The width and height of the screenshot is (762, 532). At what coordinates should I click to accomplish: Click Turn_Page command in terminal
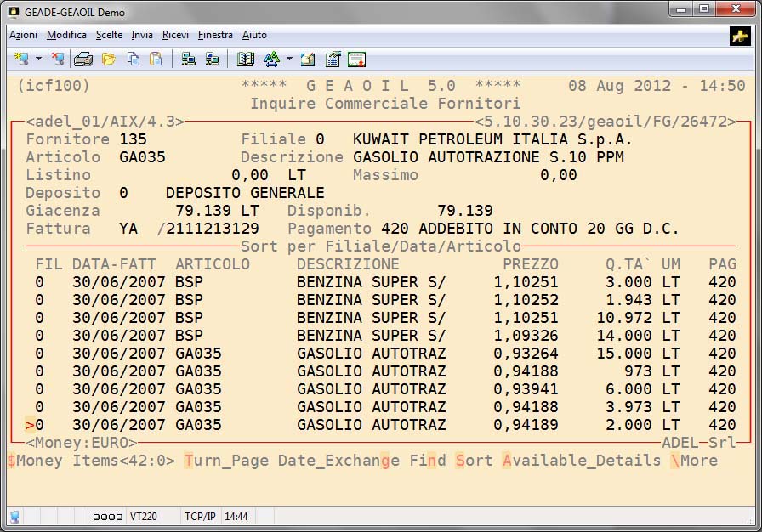pyautogui.click(x=225, y=461)
